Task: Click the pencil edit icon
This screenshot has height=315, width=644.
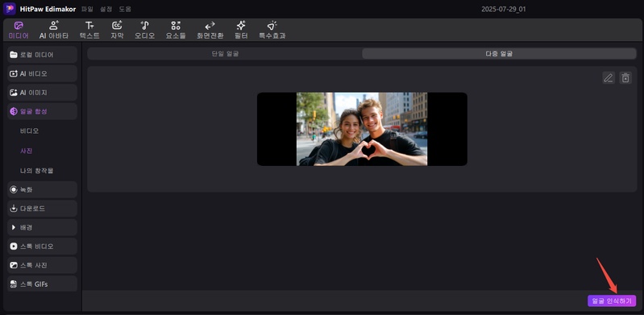Action: pos(609,77)
